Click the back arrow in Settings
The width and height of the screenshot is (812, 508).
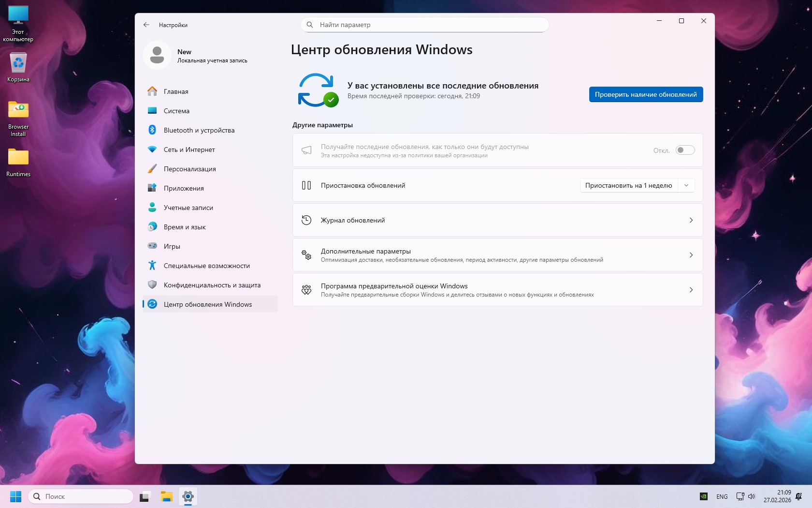[x=146, y=25]
